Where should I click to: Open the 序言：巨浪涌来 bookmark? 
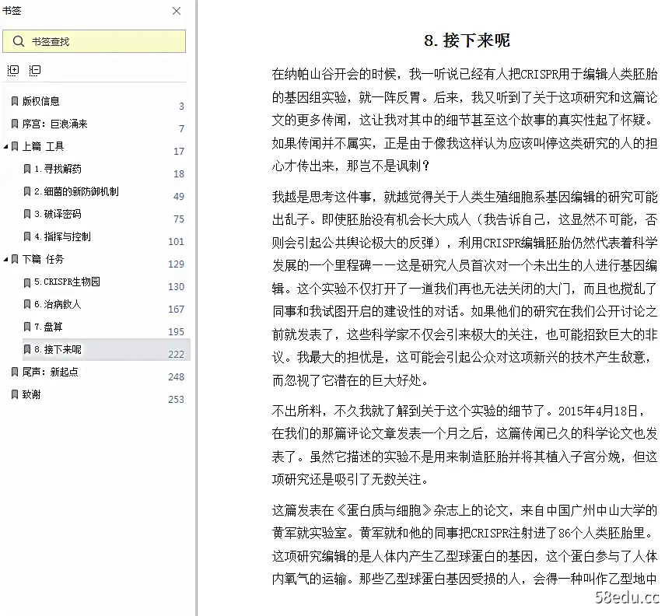[54, 124]
